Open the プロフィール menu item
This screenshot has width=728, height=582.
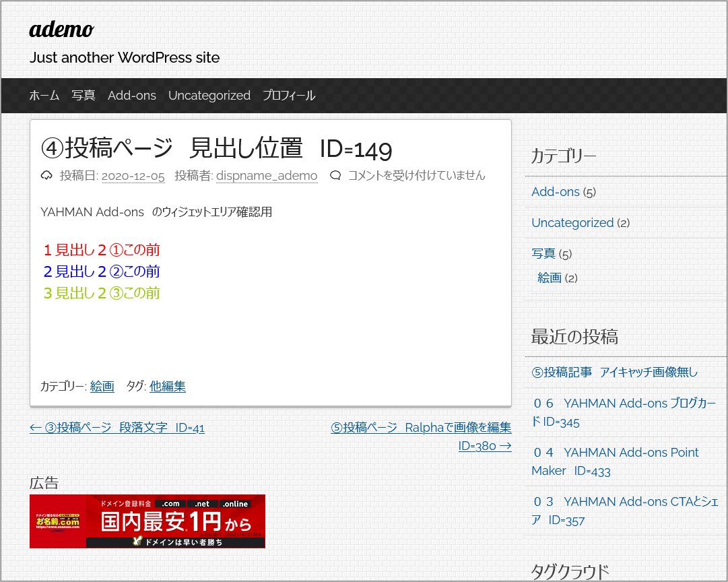pyautogui.click(x=289, y=96)
